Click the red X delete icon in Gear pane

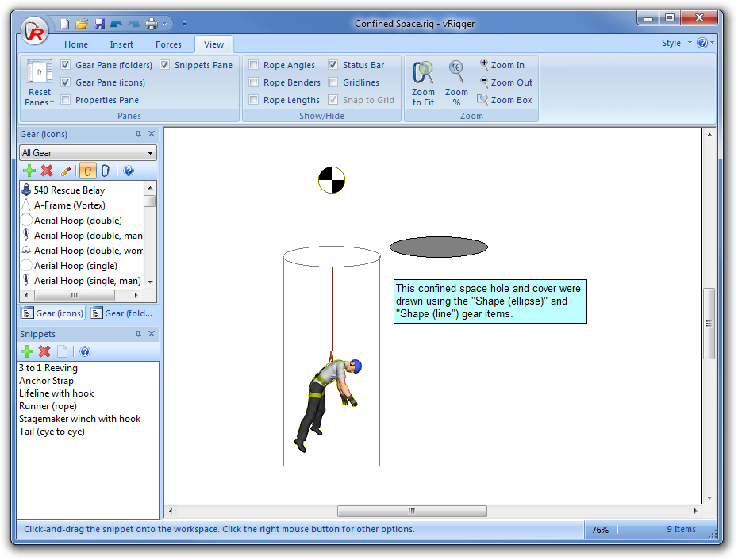click(47, 171)
